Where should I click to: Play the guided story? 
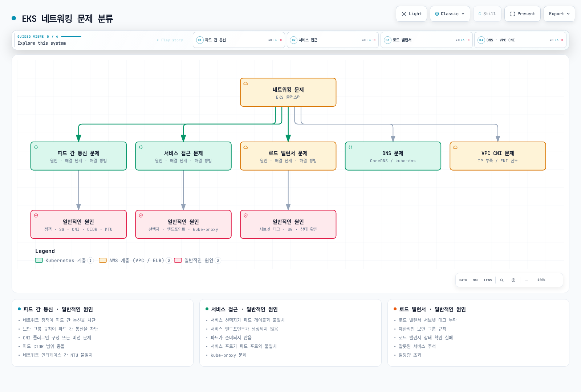pos(170,40)
